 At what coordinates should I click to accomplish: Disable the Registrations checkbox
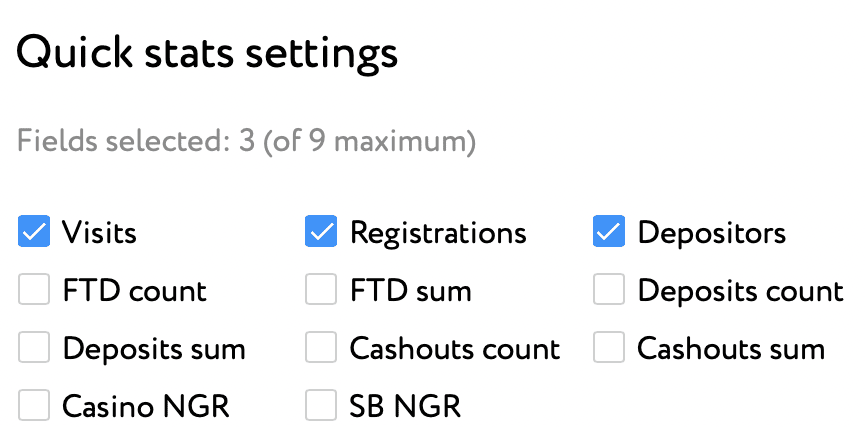click(321, 232)
